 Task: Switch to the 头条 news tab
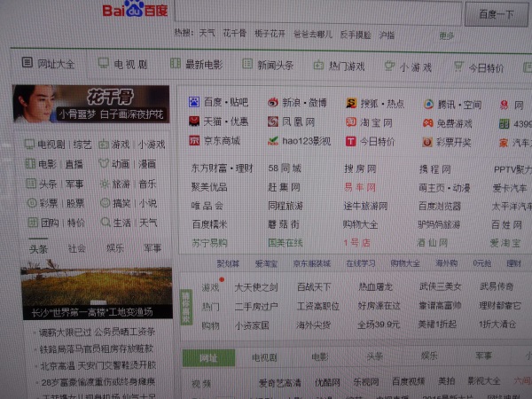tap(38, 249)
